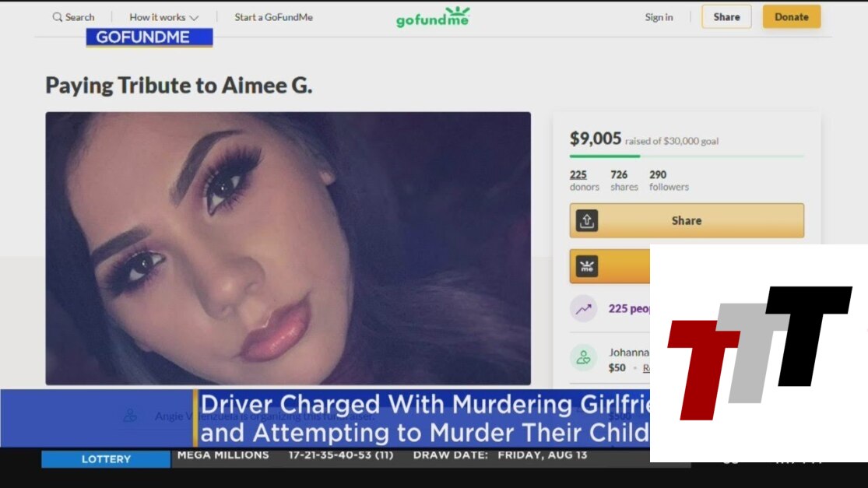
Task: Click the red, gray and black TTT logo
Action: pyautogui.click(x=760, y=353)
